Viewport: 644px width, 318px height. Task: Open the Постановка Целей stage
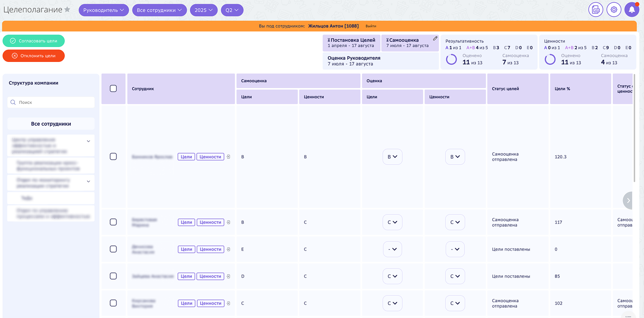(x=352, y=43)
